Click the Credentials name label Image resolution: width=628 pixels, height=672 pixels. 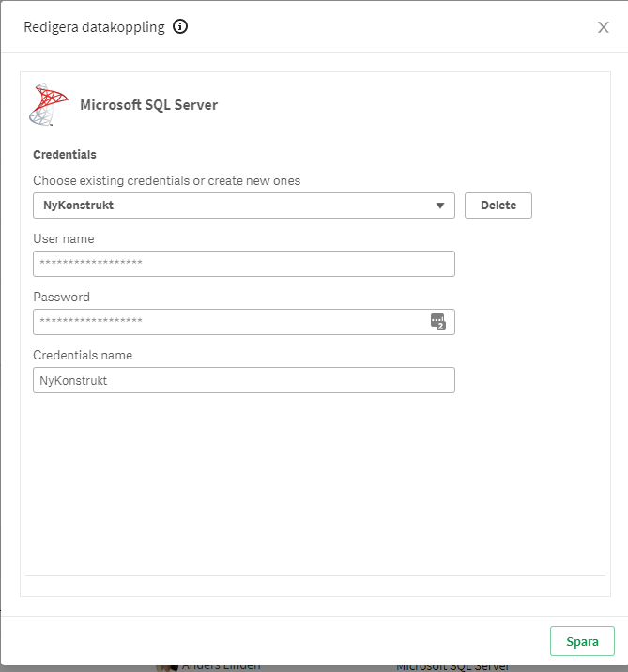pos(83,355)
